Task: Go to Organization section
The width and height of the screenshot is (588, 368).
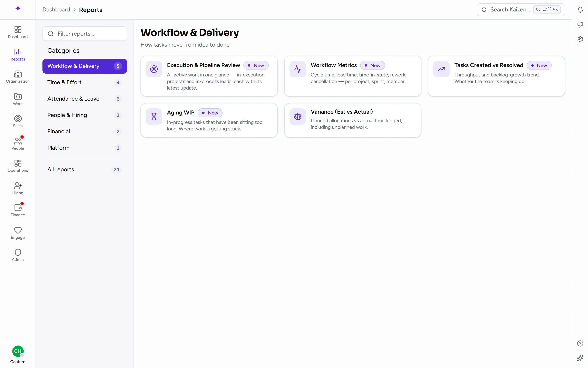Action: coord(18,77)
